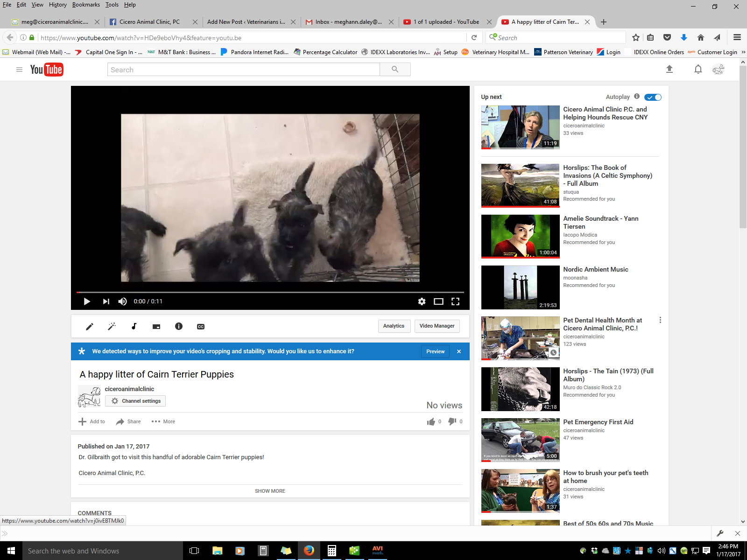The width and height of the screenshot is (747, 560).
Task: Open end screen and annotations icon
Action: [156, 327]
